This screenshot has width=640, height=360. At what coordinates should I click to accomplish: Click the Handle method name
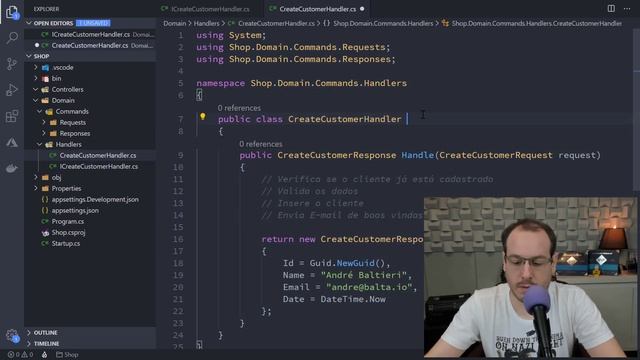coord(418,155)
